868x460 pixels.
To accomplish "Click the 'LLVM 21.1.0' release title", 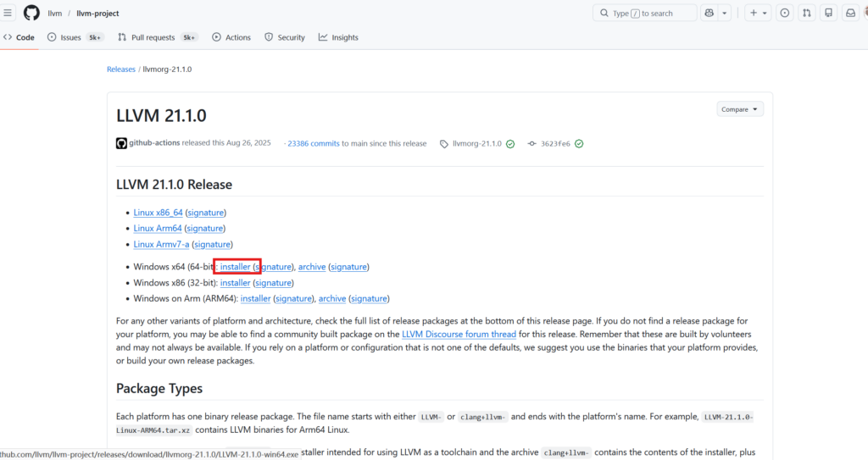I will [161, 116].
